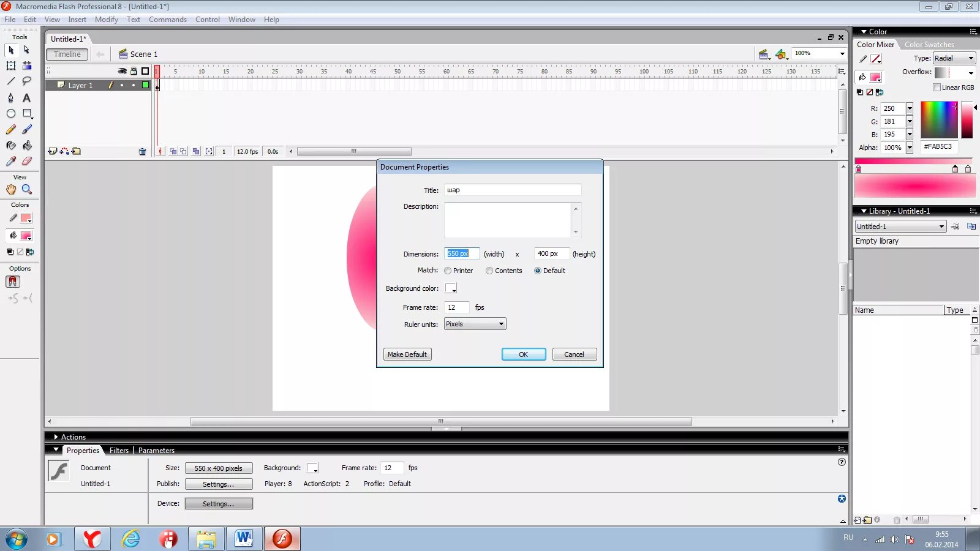Select the Selection arrow tool
This screenshot has height=551, width=980.
click(x=11, y=50)
